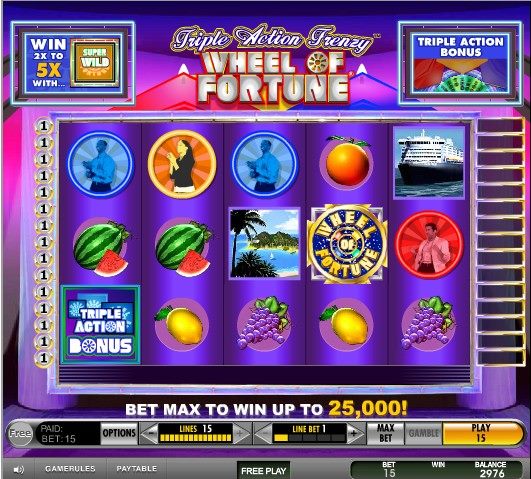This screenshot has width=531, height=479.
Task: Open the GAMERULES page
Action: tap(70, 468)
